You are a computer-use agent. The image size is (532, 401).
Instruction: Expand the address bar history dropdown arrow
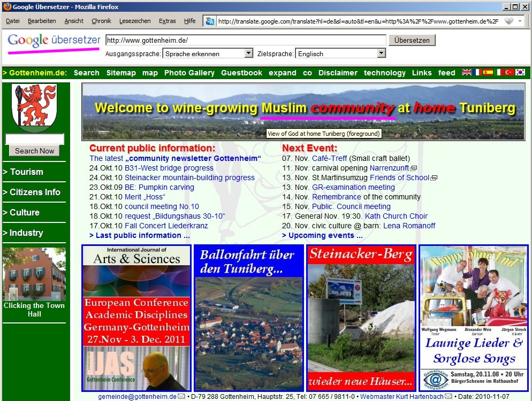pyautogui.click(x=520, y=21)
